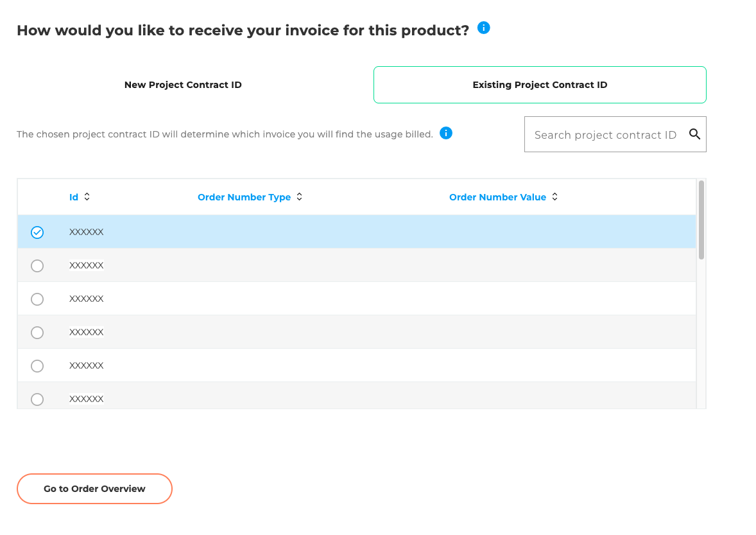
Task: Select the radio button on the fourth table row
Action: click(x=37, y=332)
